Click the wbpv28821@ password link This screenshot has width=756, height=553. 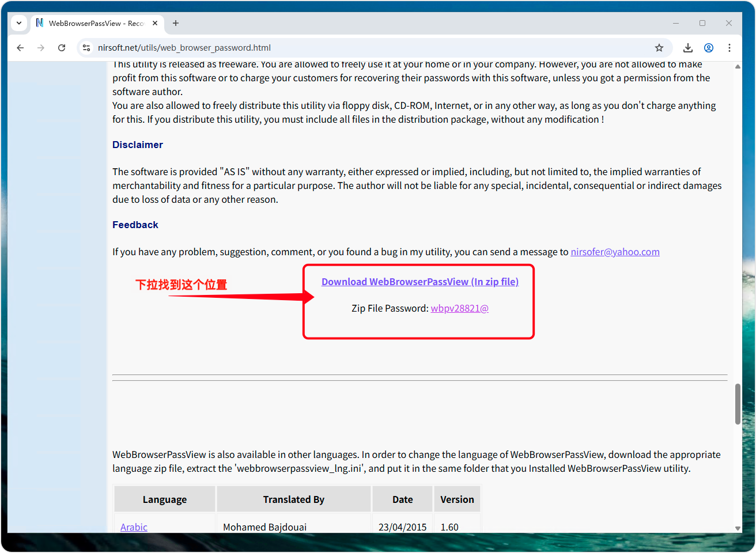point(460,308)
